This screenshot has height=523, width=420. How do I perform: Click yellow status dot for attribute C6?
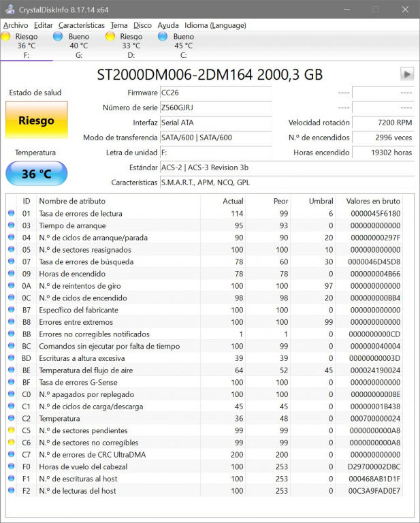coord(11,443)
